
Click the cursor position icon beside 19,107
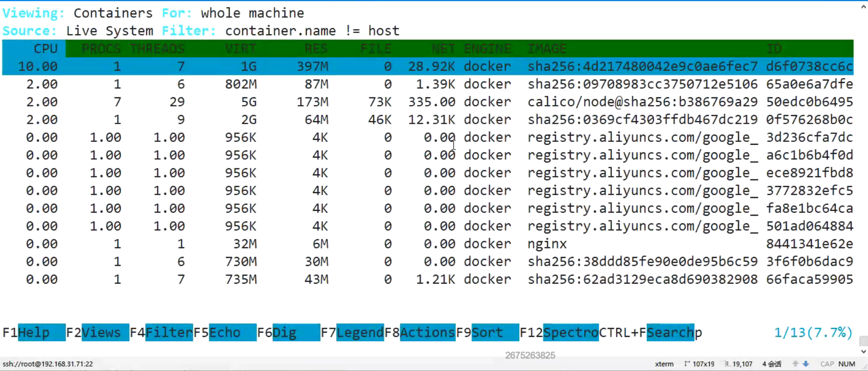(727, 364)
